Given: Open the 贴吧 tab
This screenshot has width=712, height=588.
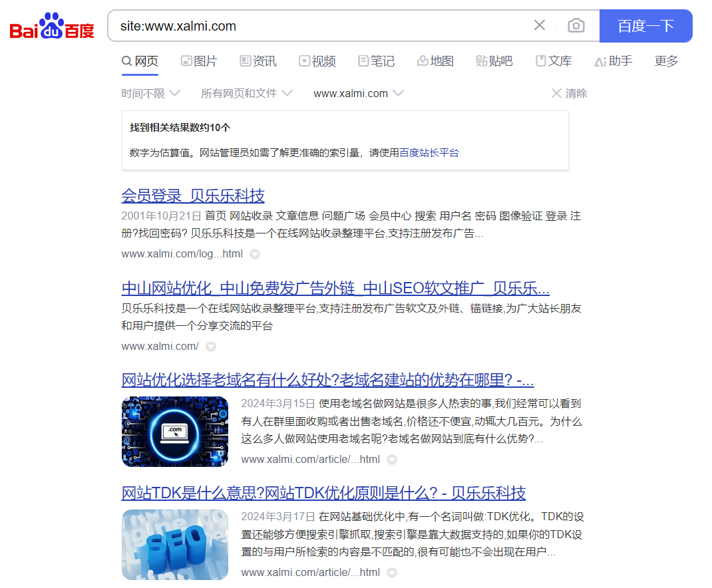Looking at the screenshot, I should pos(494,61).
